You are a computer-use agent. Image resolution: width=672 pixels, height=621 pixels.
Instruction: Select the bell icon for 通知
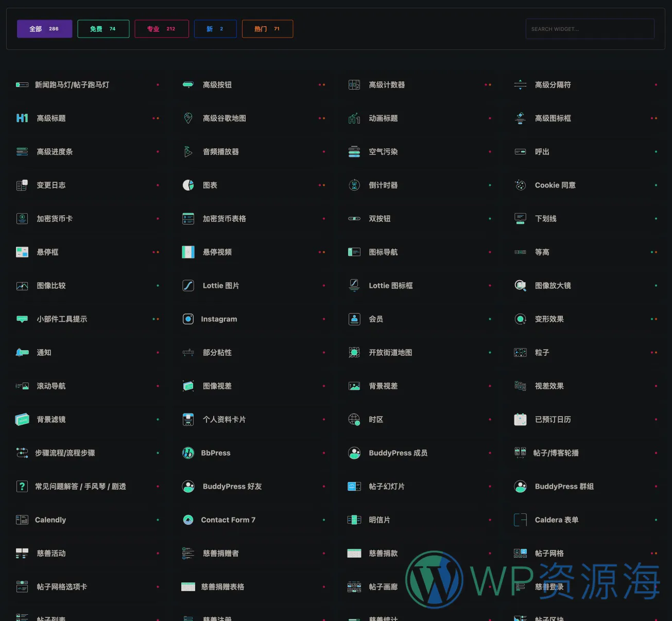(x=22, y=353)
